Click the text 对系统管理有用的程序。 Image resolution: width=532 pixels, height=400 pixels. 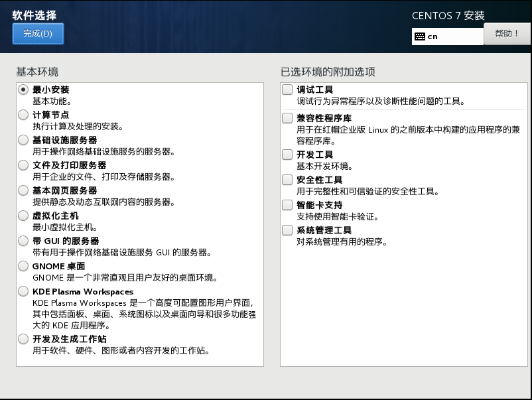click(342, 241)
